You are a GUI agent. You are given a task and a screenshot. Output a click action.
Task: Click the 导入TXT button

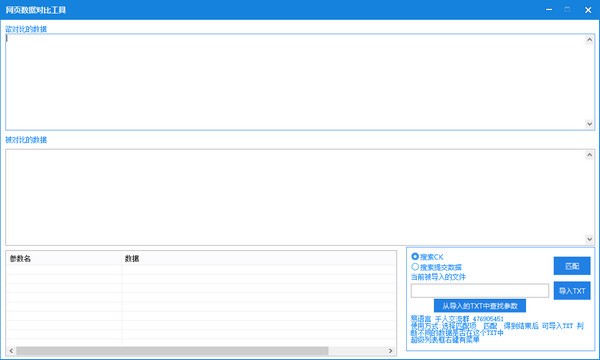pos(572,291)
